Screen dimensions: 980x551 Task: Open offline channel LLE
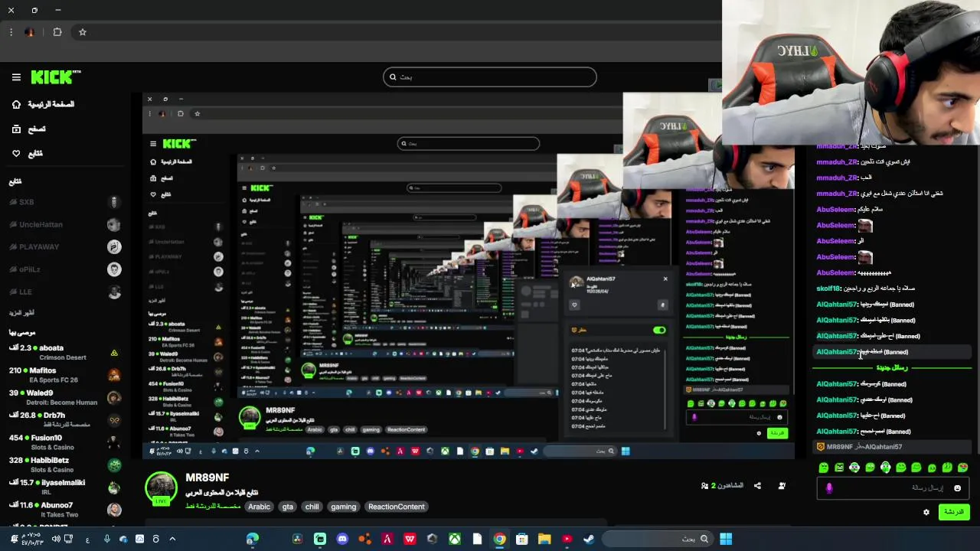(65, 292)
